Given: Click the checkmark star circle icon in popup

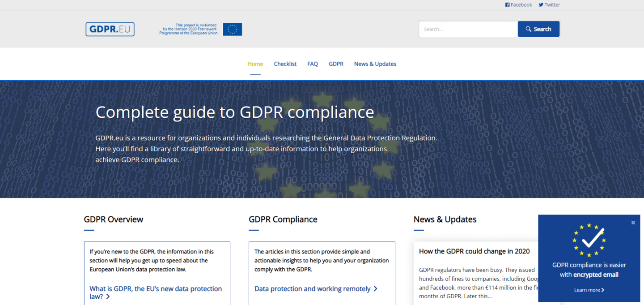Looking at the screenshot, I should (589, 240).
